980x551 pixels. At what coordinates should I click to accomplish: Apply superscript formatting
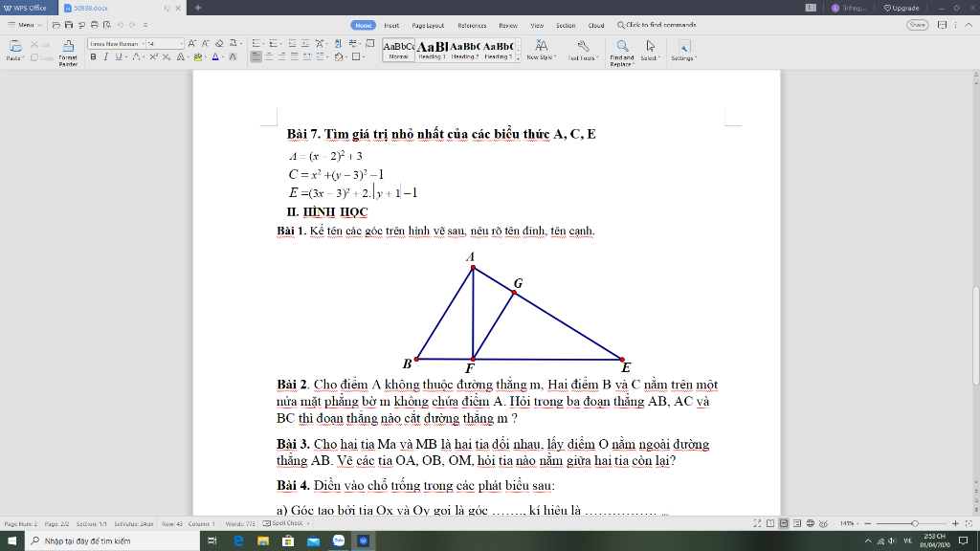153,56
